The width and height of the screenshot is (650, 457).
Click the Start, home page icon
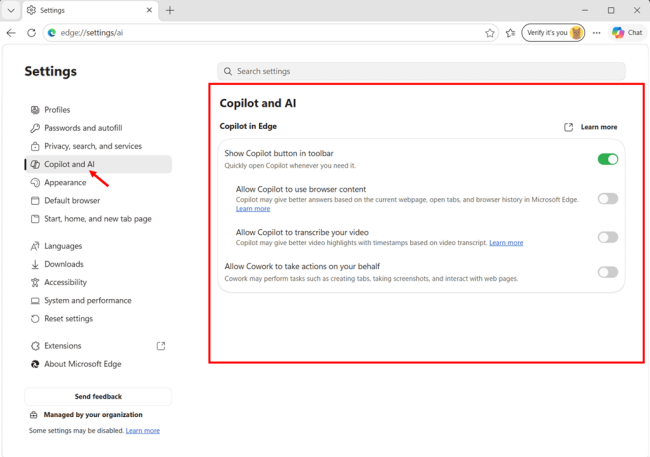[35, 219]
